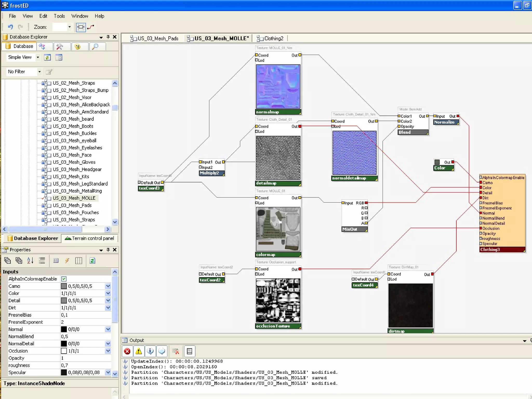
Task: Open the magnifier search tab in Database Explorer
Action: (95, 46)
